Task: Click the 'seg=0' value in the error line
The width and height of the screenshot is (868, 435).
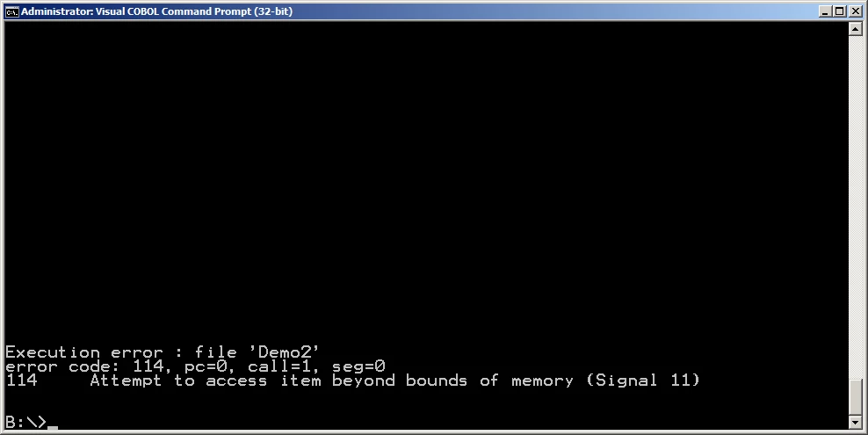Action: coord(358,366)
